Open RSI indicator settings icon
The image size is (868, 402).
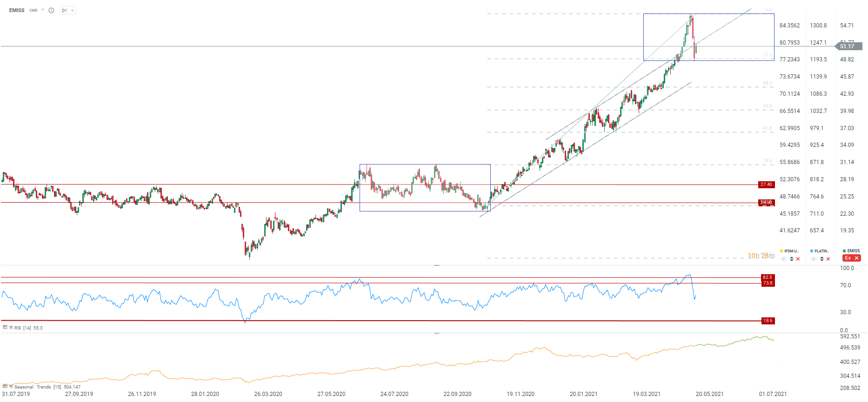click(5, 327)
